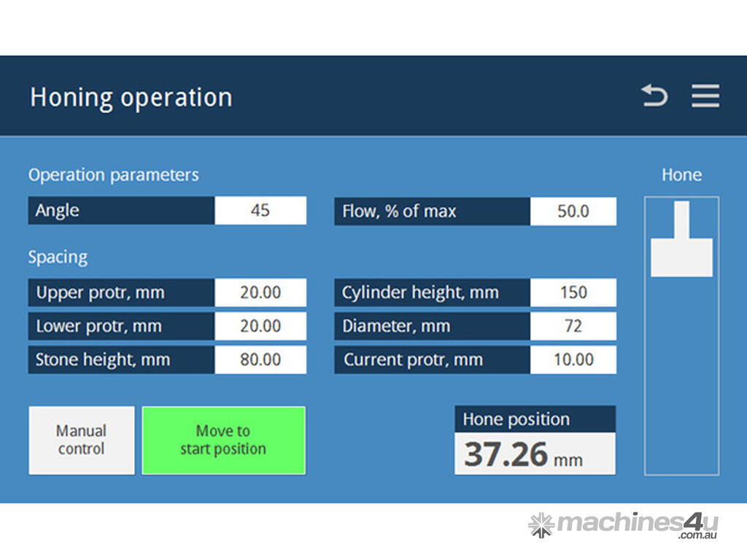Open the hamburger menu icon

tap(705, 96)
